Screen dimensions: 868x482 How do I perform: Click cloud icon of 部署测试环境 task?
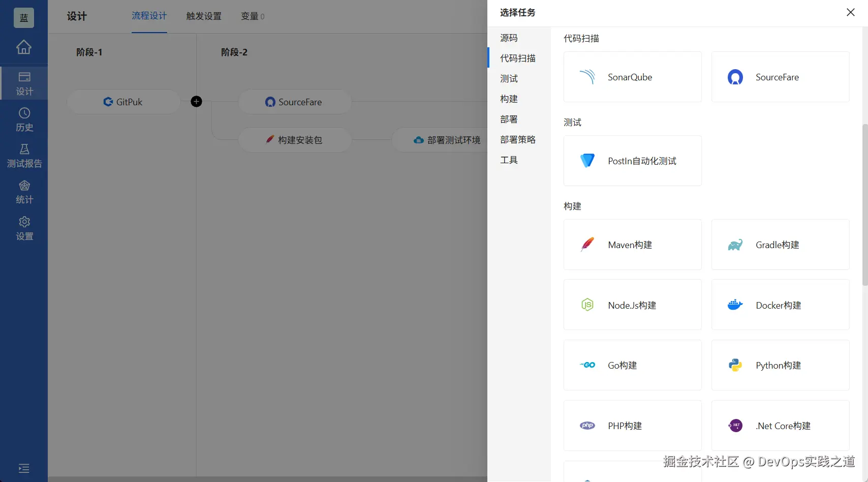click(419, 140)
